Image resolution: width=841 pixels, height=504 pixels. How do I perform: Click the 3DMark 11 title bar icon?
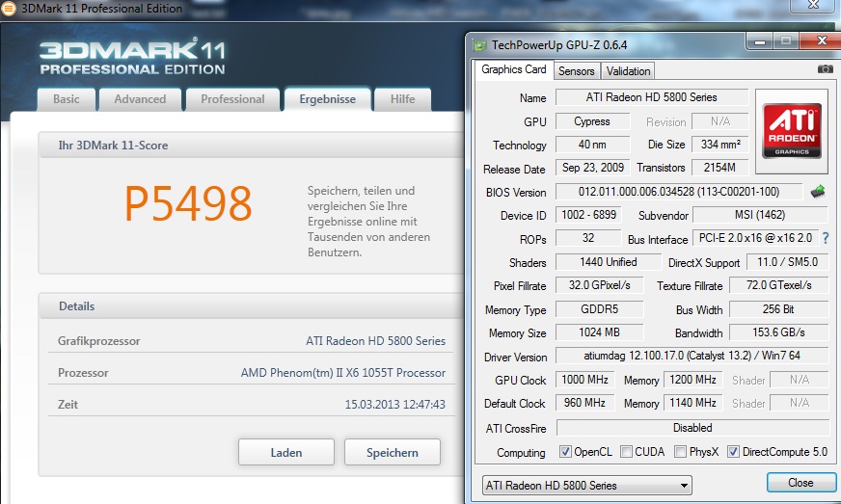[x=9, y=9]
